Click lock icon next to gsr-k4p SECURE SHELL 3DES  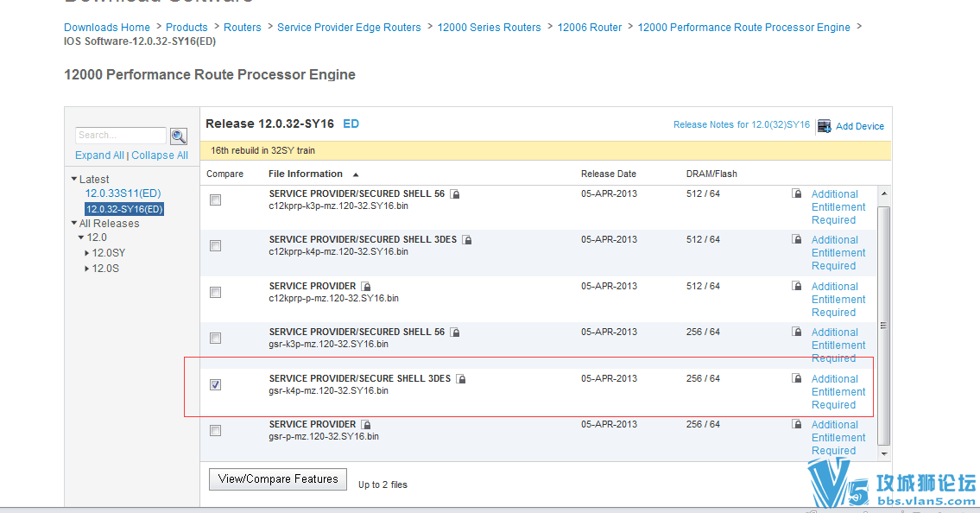click(x=461, y=379)
